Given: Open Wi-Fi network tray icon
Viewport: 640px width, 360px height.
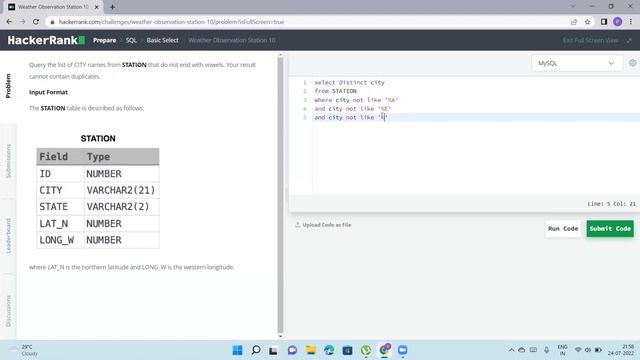Looking at the screenshot, I should [578, 350].
